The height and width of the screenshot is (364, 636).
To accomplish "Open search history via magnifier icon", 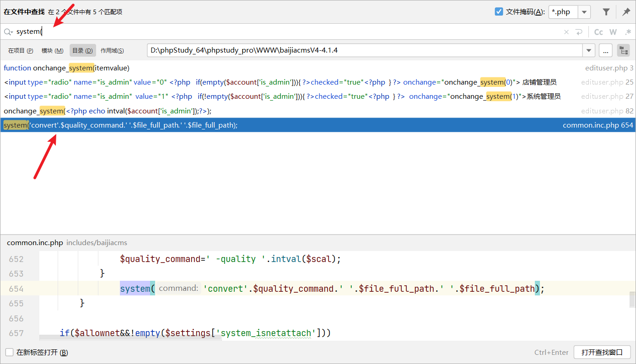I will [x=8, y=32].
